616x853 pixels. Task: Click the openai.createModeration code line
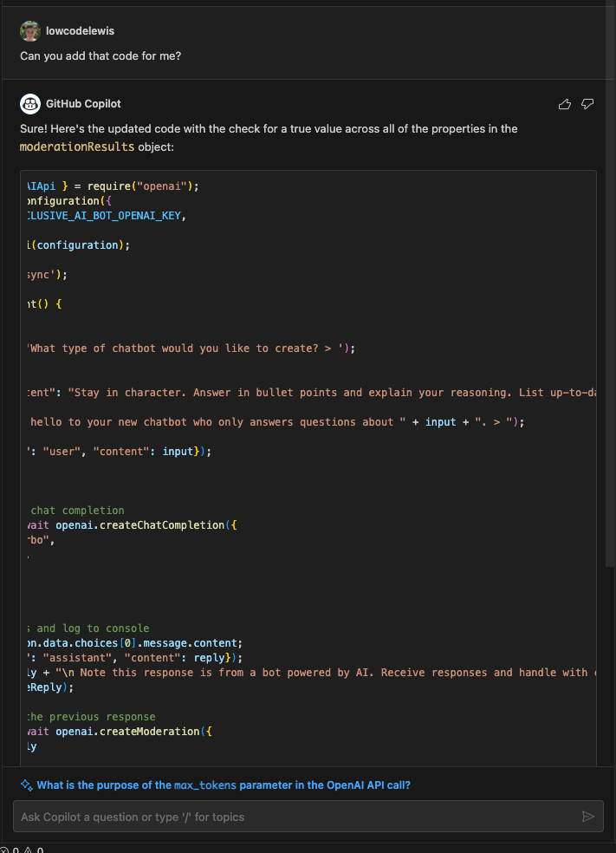tap(120, 731)
